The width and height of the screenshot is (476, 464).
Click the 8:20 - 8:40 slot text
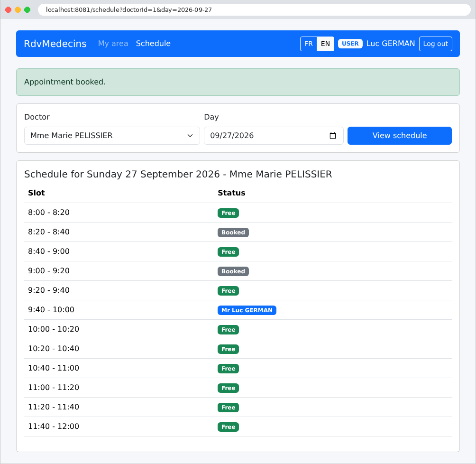coord(49,232)
